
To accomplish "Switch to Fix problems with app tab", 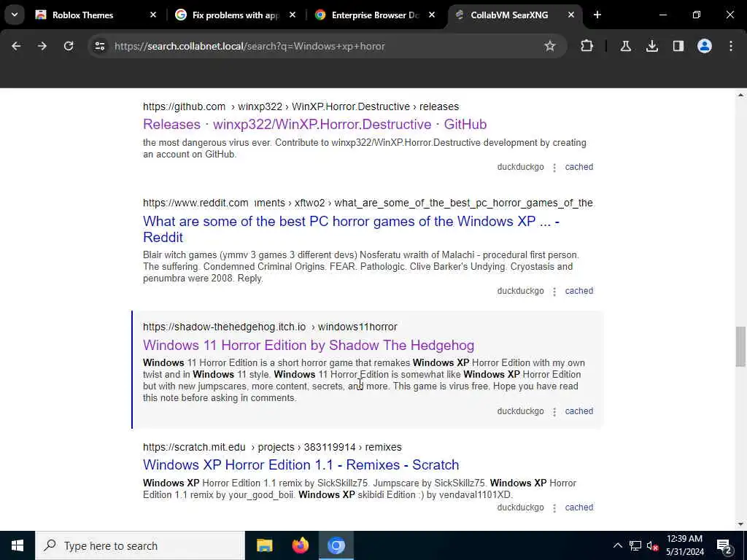I will click(x=235, y=15).
